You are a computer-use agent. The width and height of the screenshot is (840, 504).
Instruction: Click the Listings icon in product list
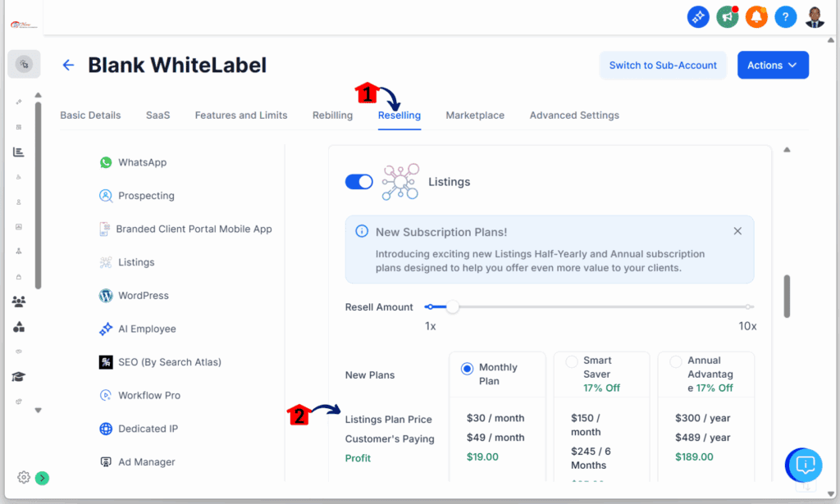(x=106, y=262)
